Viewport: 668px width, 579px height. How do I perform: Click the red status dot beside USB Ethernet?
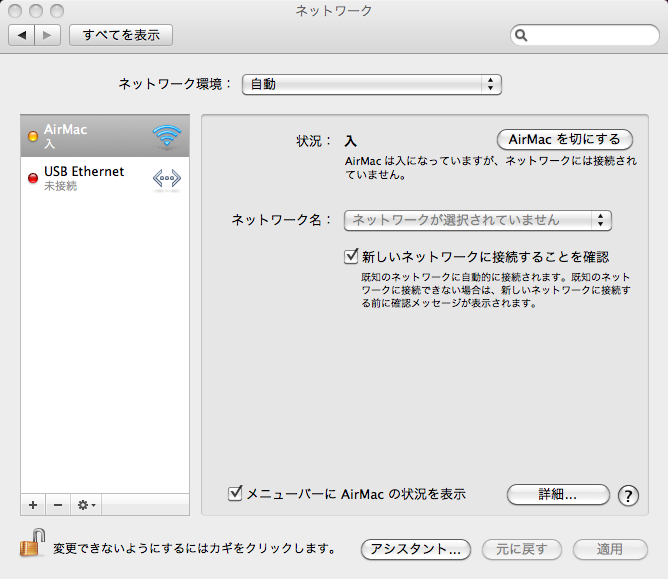point(33,178)
